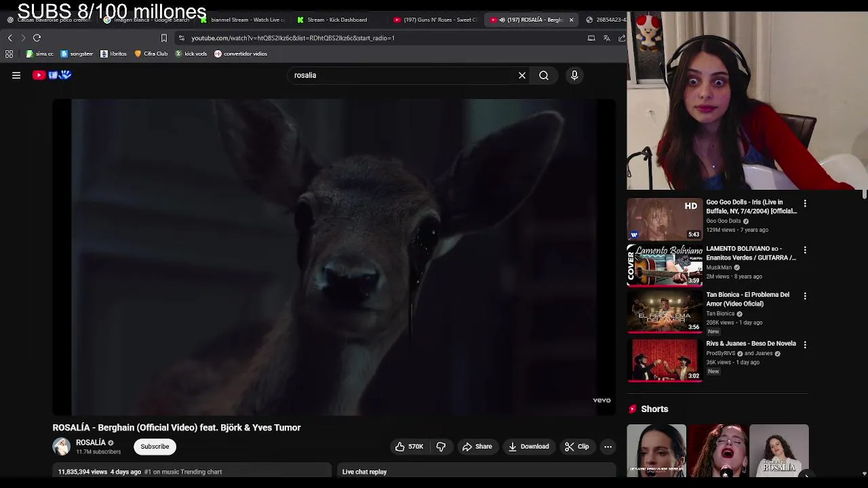This screenshot has height=488, width=868.
Task: Translate this page icon
Action: coord(607,38)
